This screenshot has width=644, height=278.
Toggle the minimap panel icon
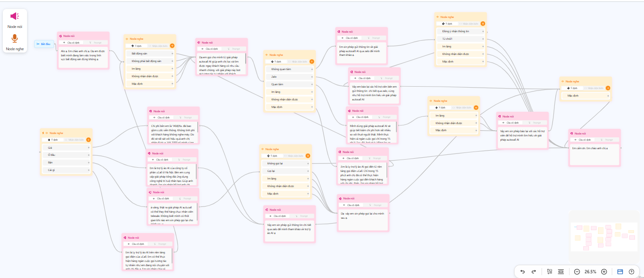pyautogui.click(x=620, y=271)
